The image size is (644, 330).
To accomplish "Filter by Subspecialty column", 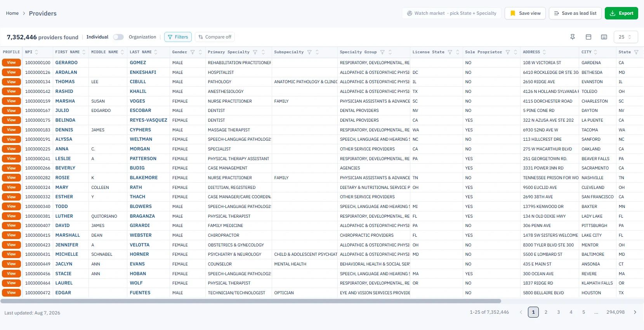I will click(309, 52).
